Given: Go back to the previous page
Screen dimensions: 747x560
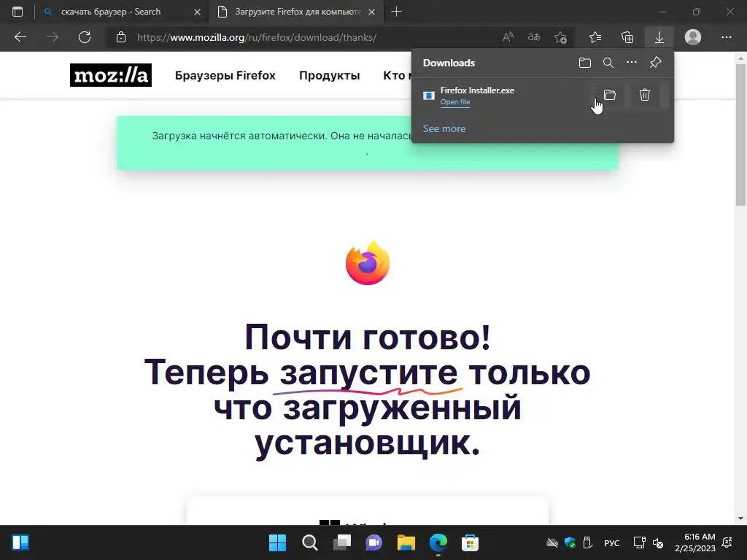Looking at the screenshot, I should 20,37.
